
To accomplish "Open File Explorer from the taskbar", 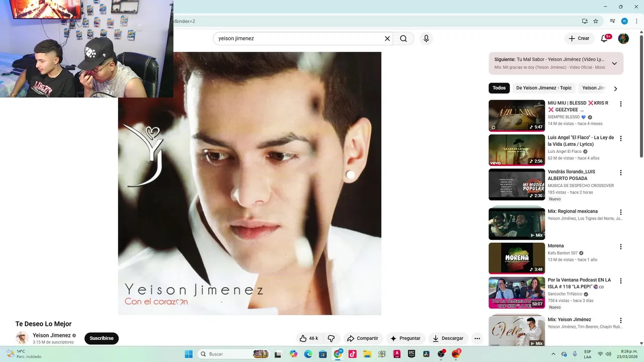I will [367, 354].
